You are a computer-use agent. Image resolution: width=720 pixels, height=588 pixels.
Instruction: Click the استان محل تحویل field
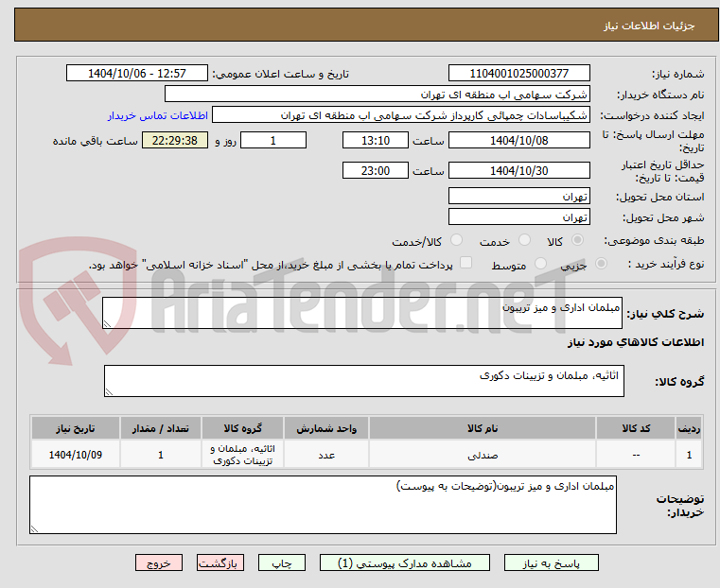click(518, 197)
